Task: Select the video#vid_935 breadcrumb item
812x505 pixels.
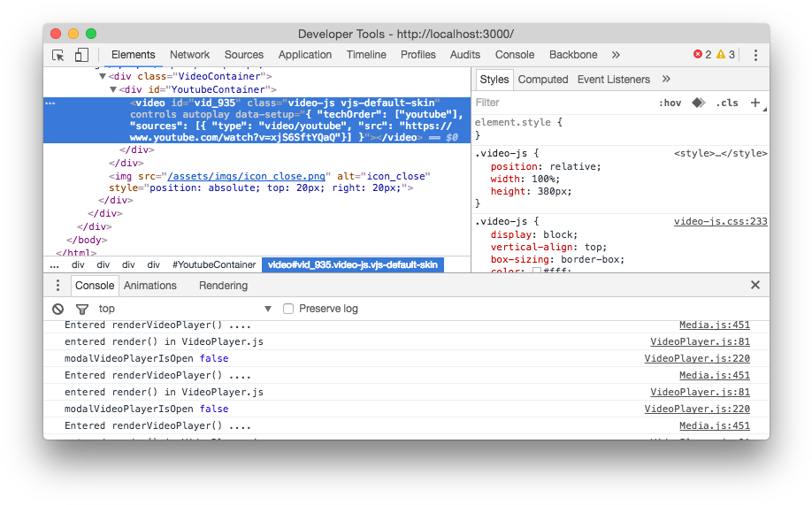Action: 353,264
